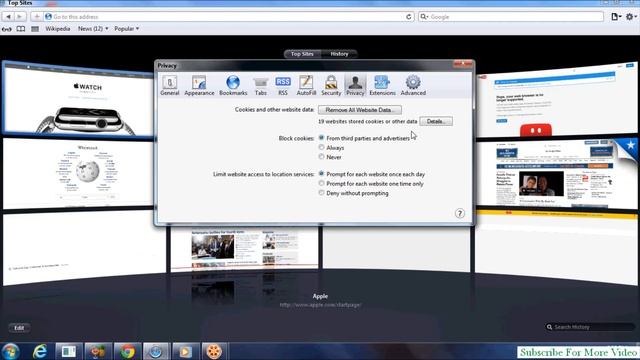Go back with the Back arrow
This screenshot has height=360, width=640.
click(x=8, y=17)
